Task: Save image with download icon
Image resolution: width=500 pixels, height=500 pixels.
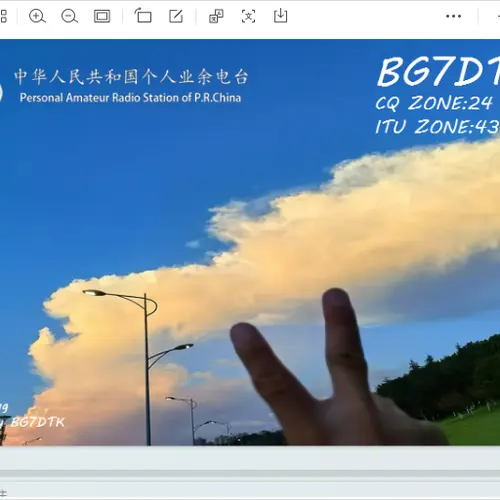Action: [x=281, y=16]
